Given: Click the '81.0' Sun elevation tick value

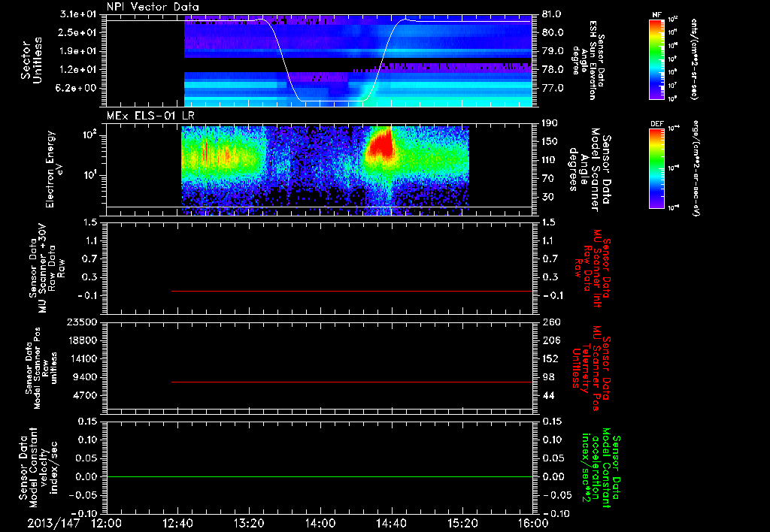Looking at the screenshot, I should pyautogui.click(x=553, y=14).
